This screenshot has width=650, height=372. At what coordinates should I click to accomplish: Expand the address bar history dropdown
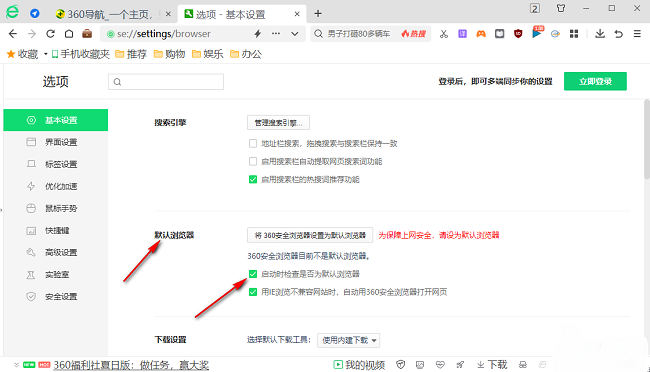[295, 34]
